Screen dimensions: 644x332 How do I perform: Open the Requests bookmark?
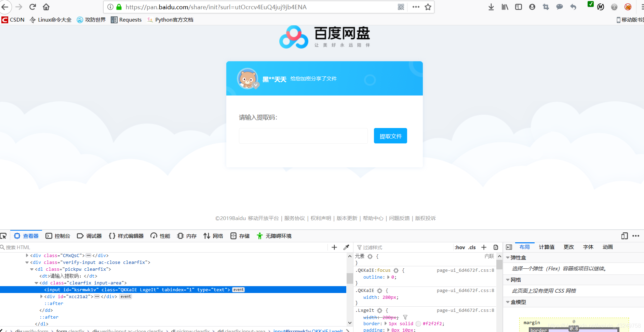126,20
